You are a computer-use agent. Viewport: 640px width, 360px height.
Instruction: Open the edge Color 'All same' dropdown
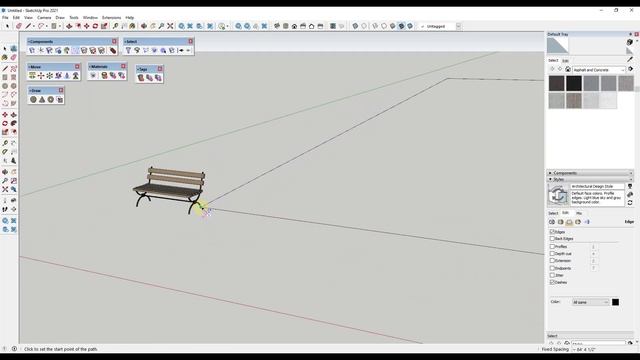click(590, 302)
